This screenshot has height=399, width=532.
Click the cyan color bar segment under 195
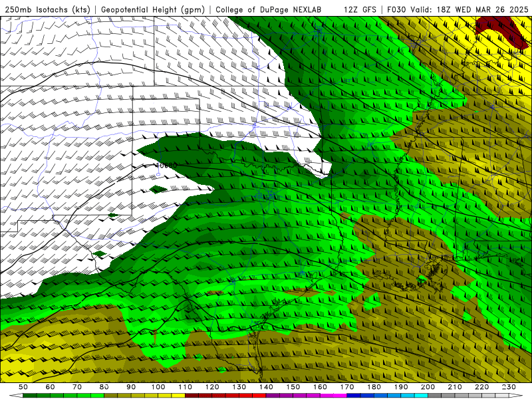[421, 395]
